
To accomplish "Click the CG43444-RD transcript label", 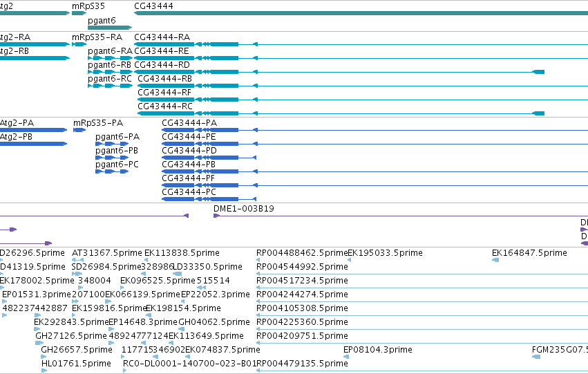I will [x=162, y=65].
